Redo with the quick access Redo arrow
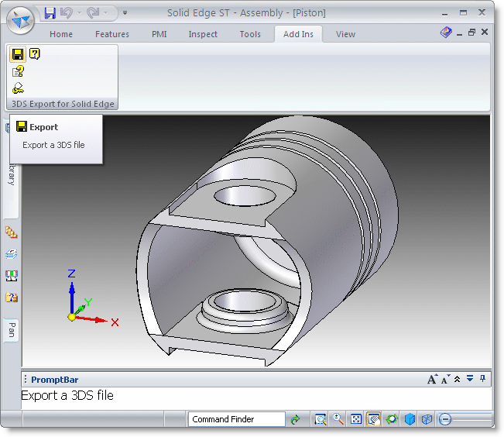Screen dimensions: 504x437 (93, 13)
